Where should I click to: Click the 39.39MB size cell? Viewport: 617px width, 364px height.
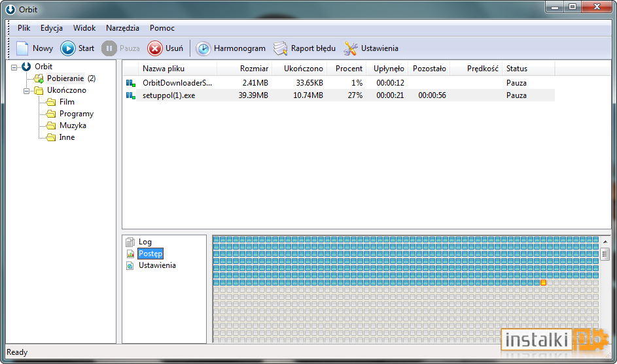[253, 95]
